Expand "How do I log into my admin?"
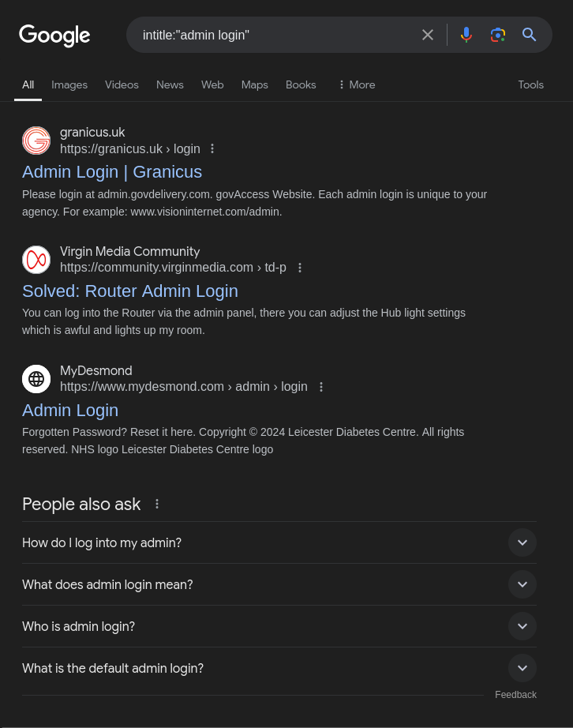 coord(522,542)
